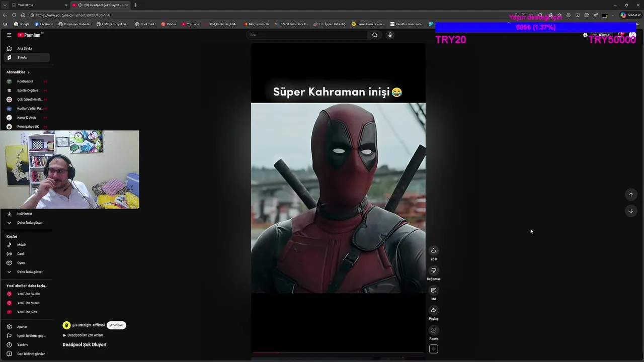Go to next Short with down arrow

pos(631,211)
